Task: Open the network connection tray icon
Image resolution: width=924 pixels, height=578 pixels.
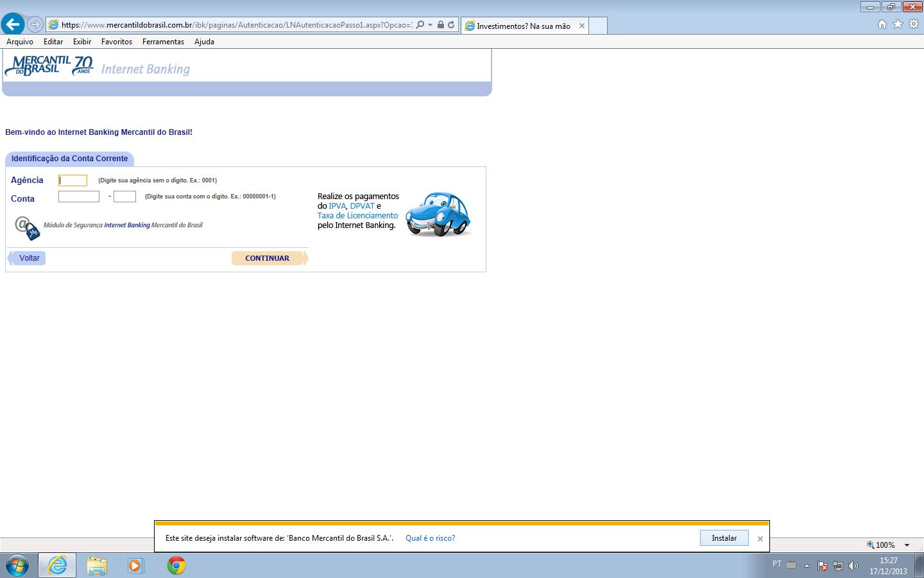Action: click(x=837, y=566)
